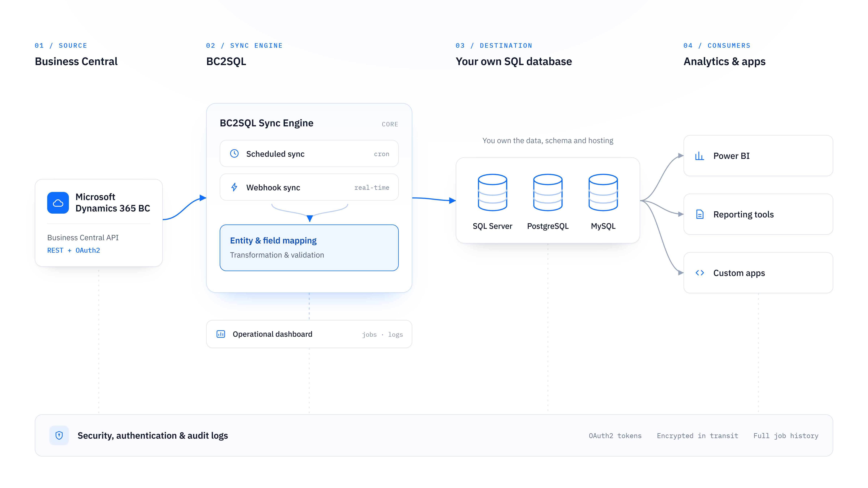Click the 'real-time' tag on Webhook sync
This screenshot has width=868, height=488.
(372, 188)
